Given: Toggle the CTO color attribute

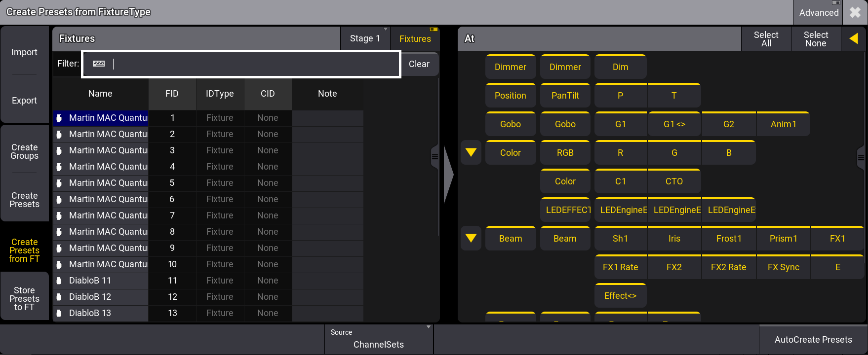Looking at the screenshot, I should pos(674,181).
